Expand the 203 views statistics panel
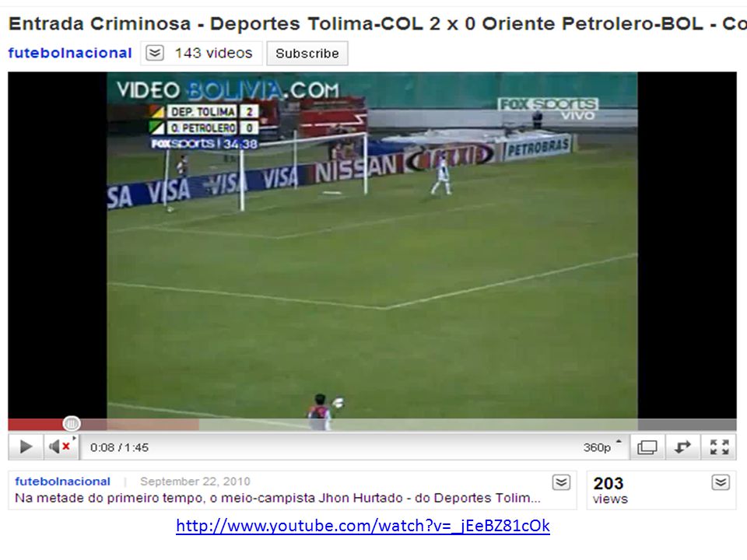 point(721,482)
